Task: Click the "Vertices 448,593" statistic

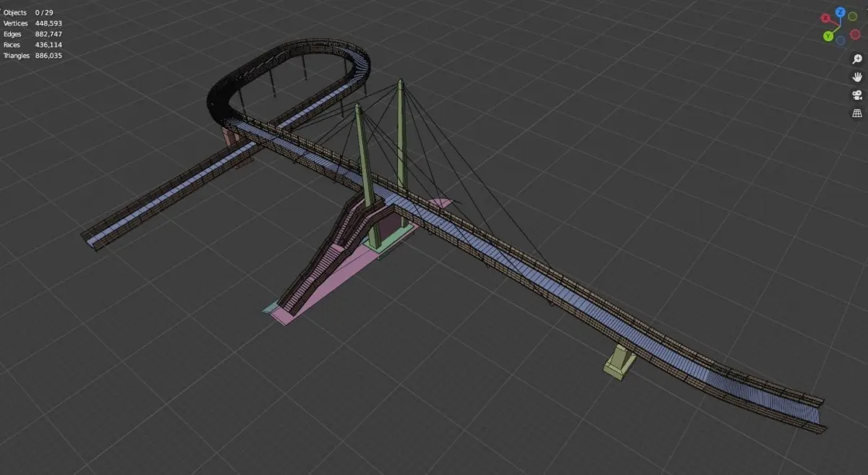Action: 32,23
